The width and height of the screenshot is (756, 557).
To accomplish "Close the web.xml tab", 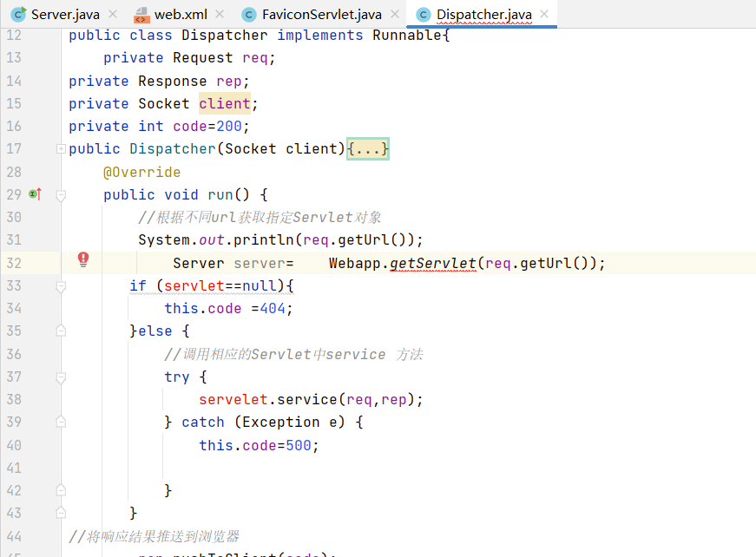I will point(220,14).
